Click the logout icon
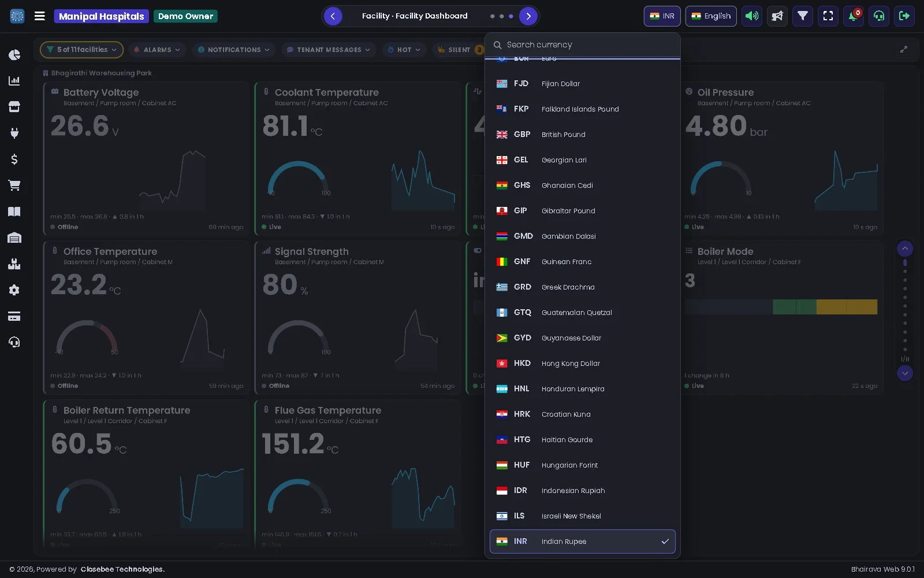This screenshot has width=924, height=578. pyautogui.click(x=904, y=16)
